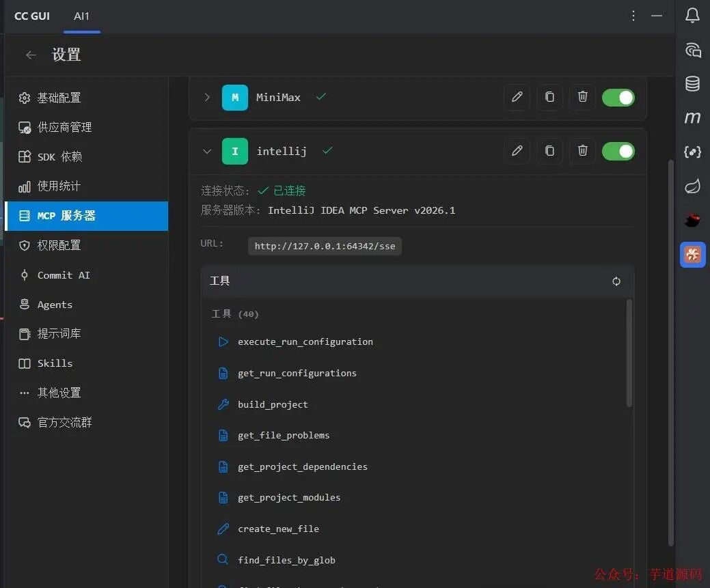Select MCP 服务器 in sidebar
The height and width of the screenshot is (588, 710).
pyautogui.click(x=86, y=216)
